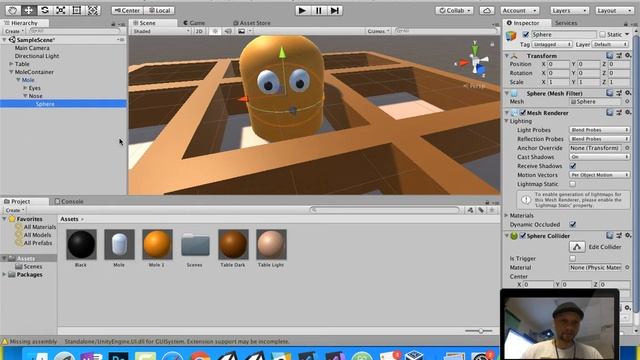This screenshot has height=360, width=640.
Task: Open the Tag dropdown
Action: (x=552, y=44)
